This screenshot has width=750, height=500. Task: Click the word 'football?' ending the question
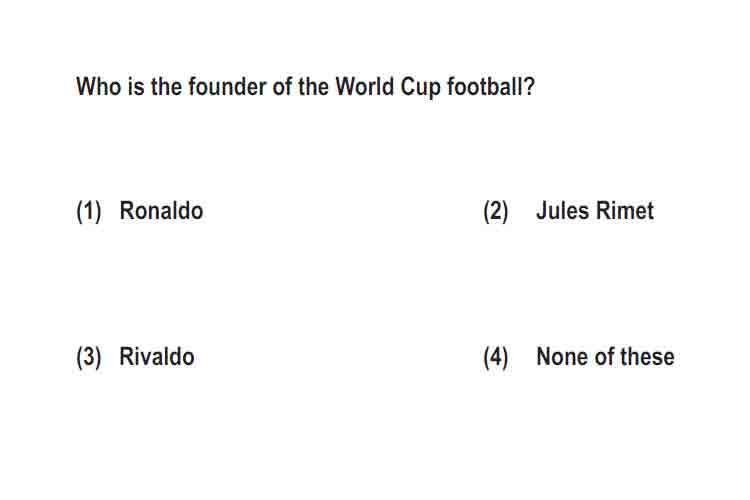[491, 87]
